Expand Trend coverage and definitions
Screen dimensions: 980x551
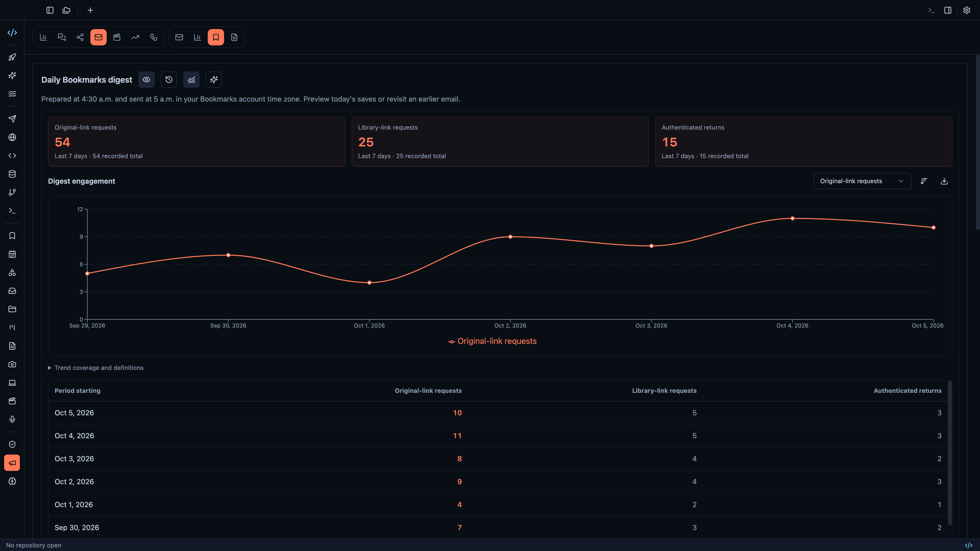pyautogui.click(x=96, y=368)
